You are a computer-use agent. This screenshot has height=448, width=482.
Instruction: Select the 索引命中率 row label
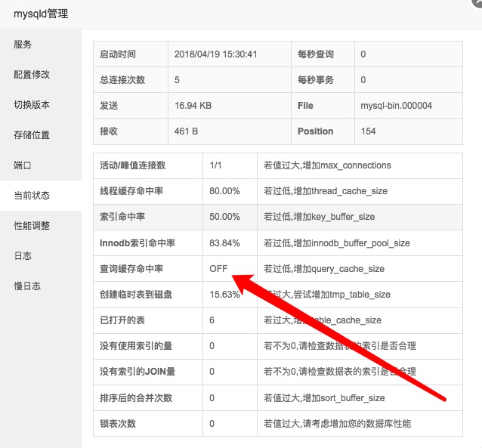(122, 217)
